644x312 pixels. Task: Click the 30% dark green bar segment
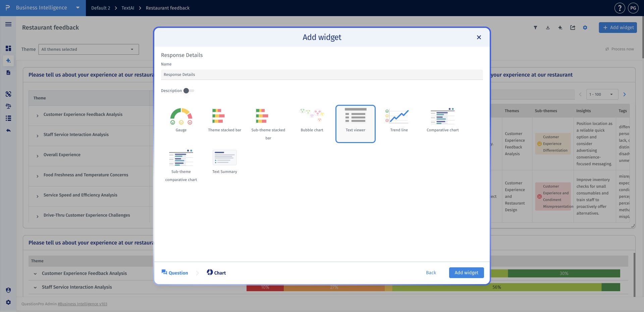pyautogui.click(x=564, y=273)
